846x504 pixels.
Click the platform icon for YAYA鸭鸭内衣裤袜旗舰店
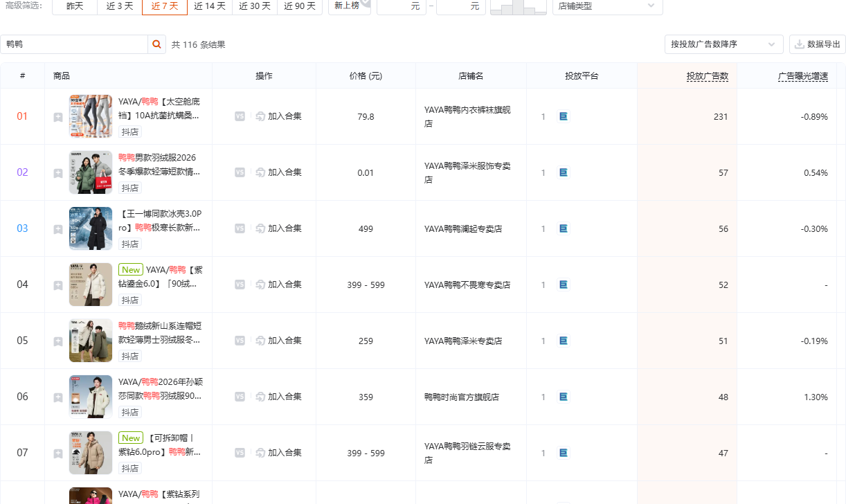point(563,116)
